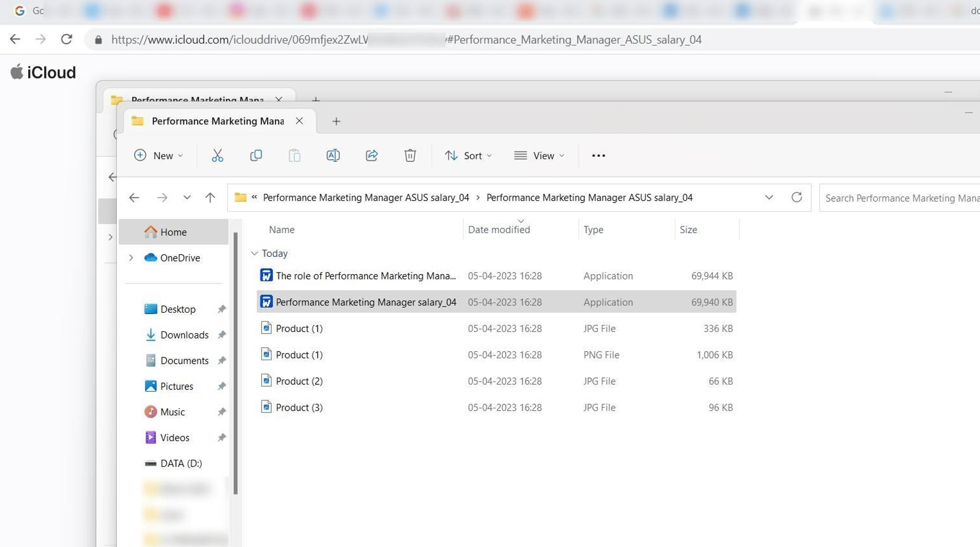
Task: Expand the Sort options dropdown
Action: (x=468, y=155)
